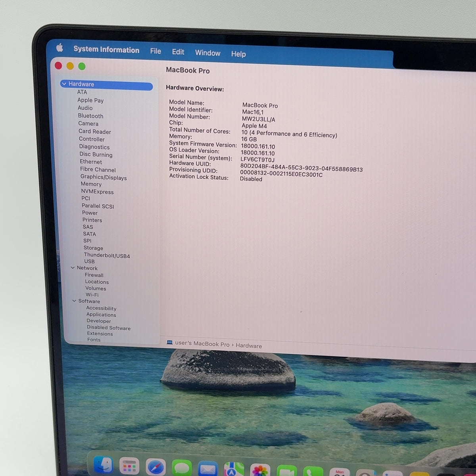476x476 pixels.
Task: Open the File menu
Action: tap(155, 51)
